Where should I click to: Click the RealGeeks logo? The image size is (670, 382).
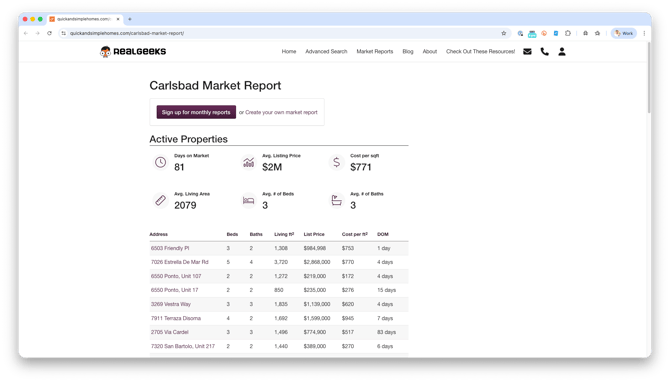tap(133, 52)
